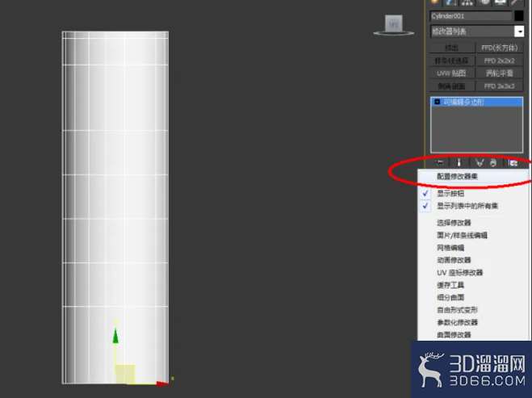
Task: Toggle the Pin Stack icon
Action: (x=438, y=162)
